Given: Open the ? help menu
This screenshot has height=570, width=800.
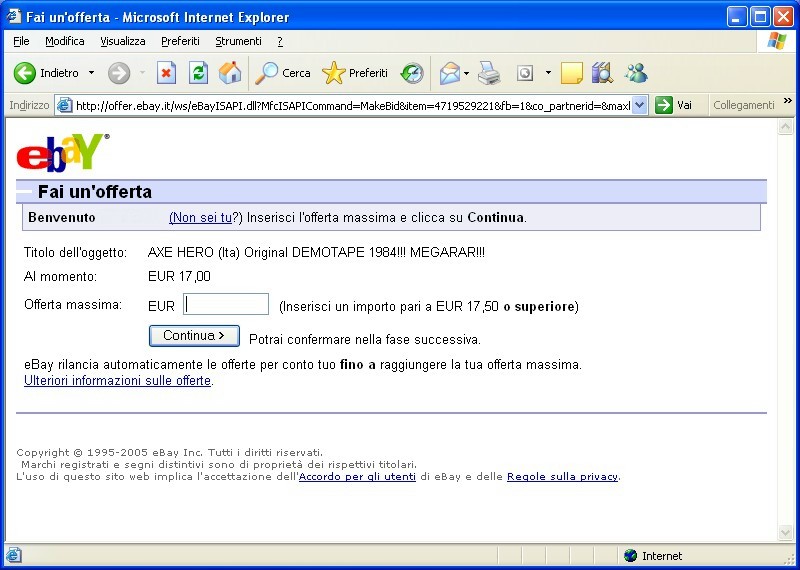Looking at the screenshot, I should [280, 41].
